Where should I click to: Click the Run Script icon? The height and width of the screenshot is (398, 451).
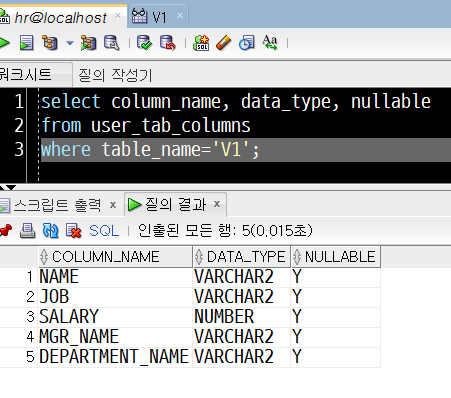tap(27, 43)
